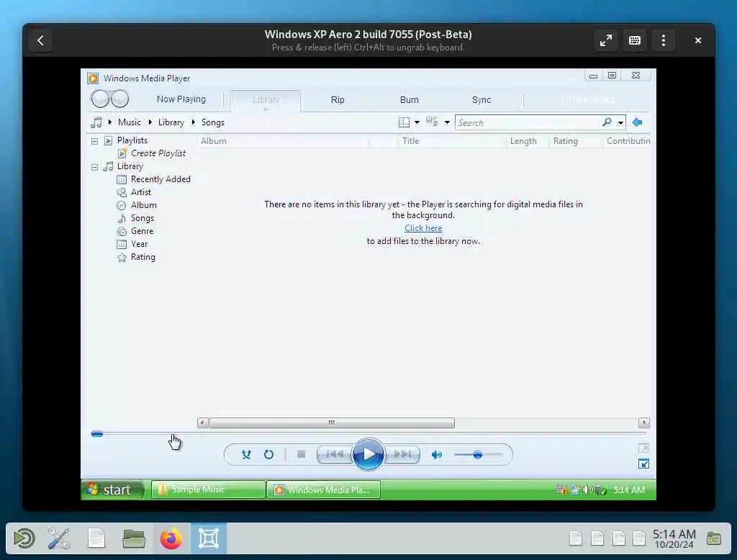737x560 pixels.
Task: Click the horizontal scrollbar right arrow
Action: (x=644, y=423)
